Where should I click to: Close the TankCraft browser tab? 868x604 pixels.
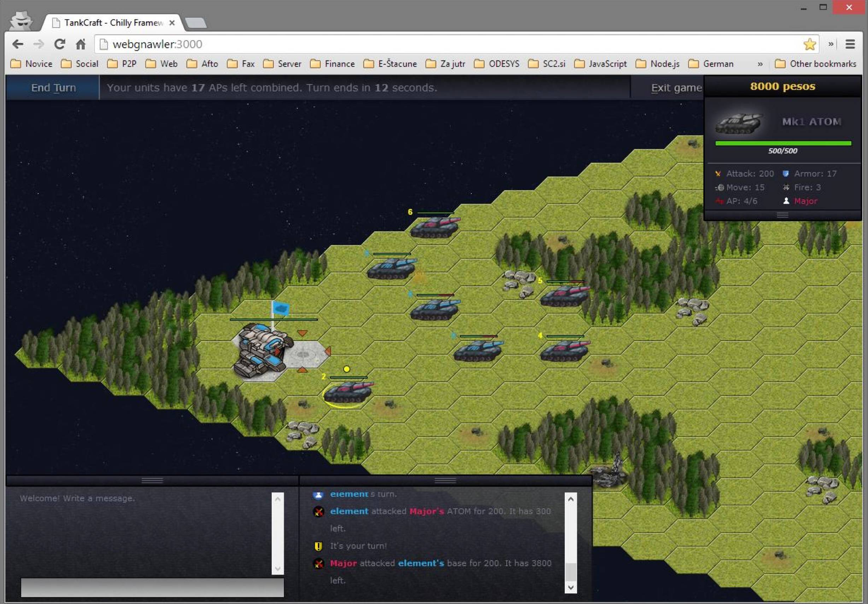pyautogui.click(x=172, y=23)
